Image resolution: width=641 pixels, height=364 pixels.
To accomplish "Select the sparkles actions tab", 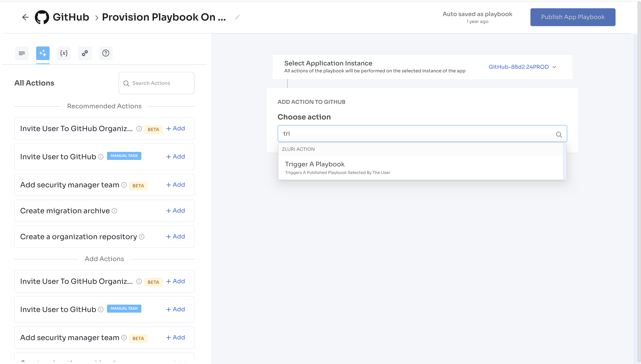I will click(x=43, y=53).
